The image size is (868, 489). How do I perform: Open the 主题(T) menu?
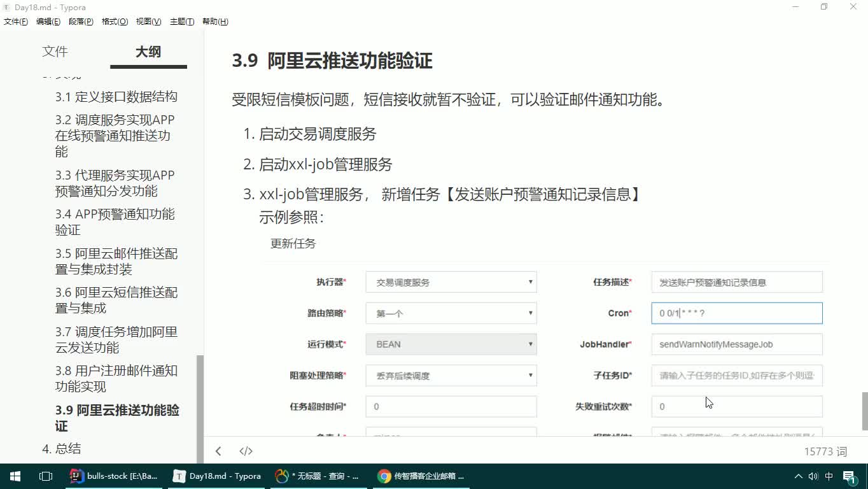[x=182, y=22]
